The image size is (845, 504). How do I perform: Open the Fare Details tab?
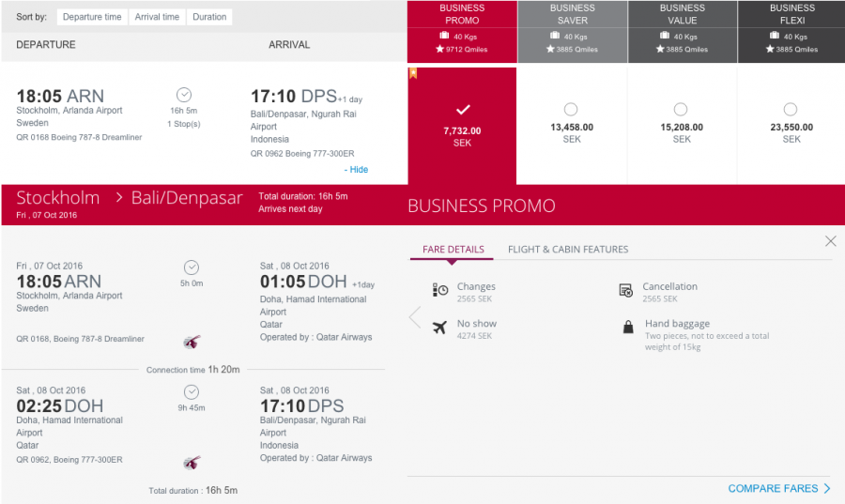pyautogui.click(x=453, y=250)
